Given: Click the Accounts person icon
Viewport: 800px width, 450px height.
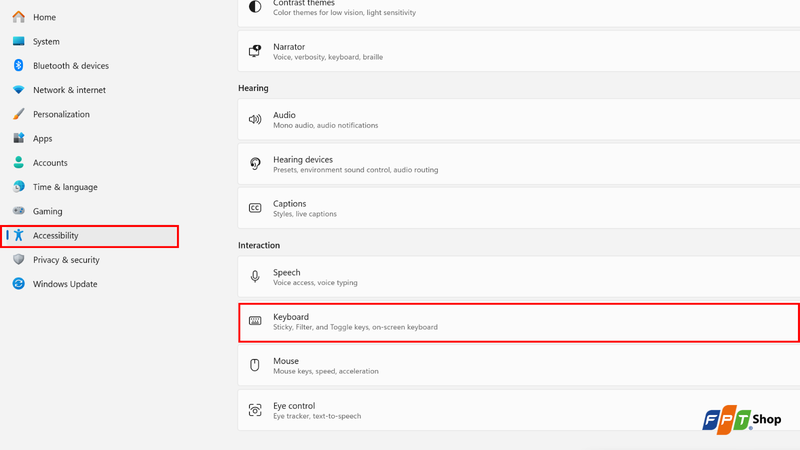Looking at the screenshot, I should [19, 162].
